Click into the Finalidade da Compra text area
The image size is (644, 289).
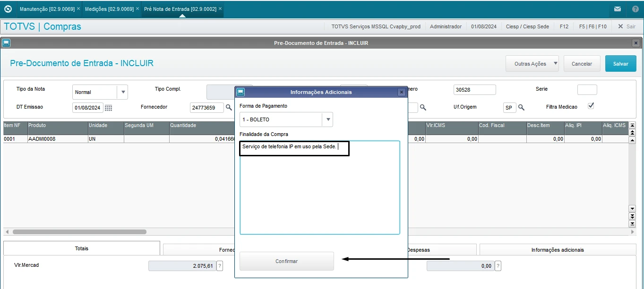pyautogui.click(x=319, y=194)
